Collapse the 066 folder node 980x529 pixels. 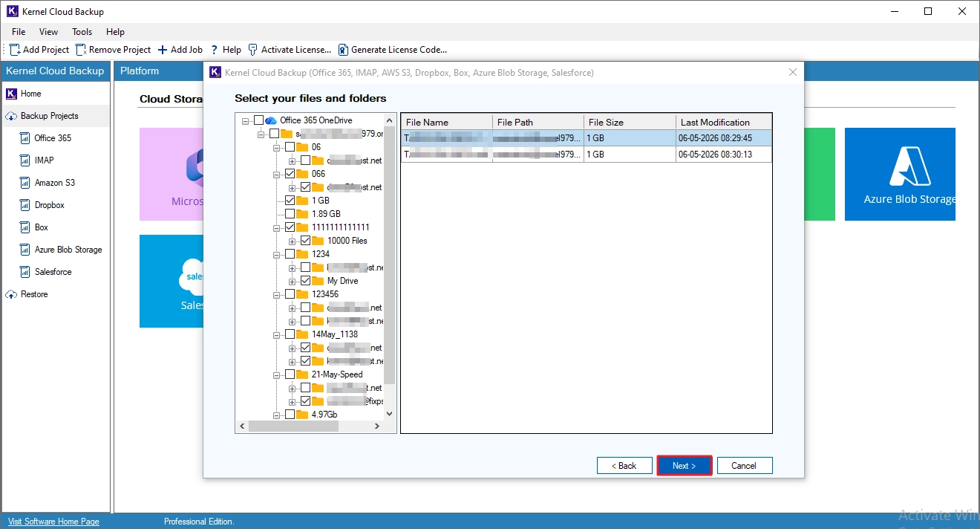(277, 174)
